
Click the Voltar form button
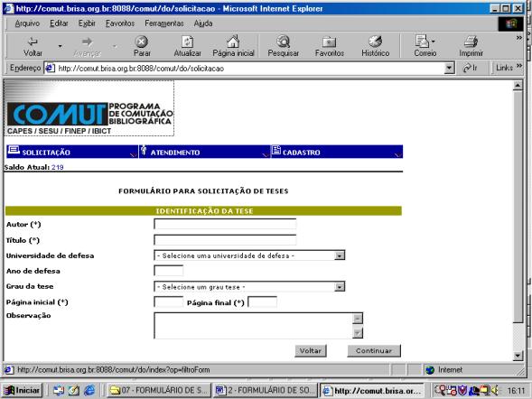311,351
